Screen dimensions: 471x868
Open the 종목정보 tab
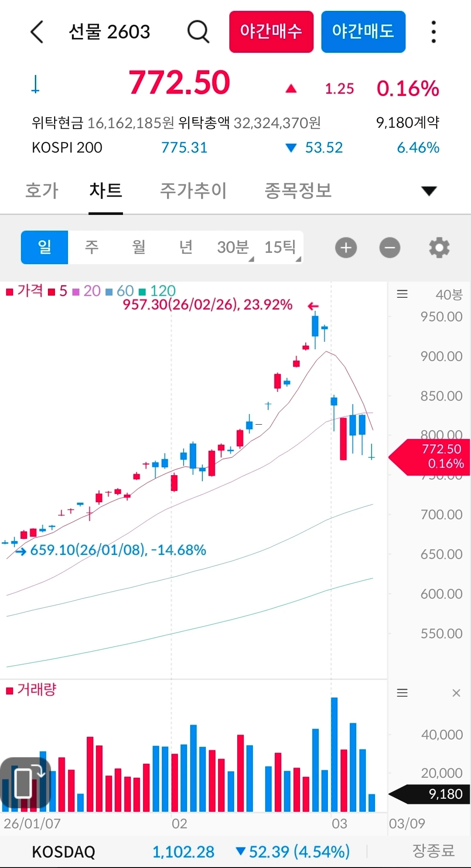pos(298,191)
